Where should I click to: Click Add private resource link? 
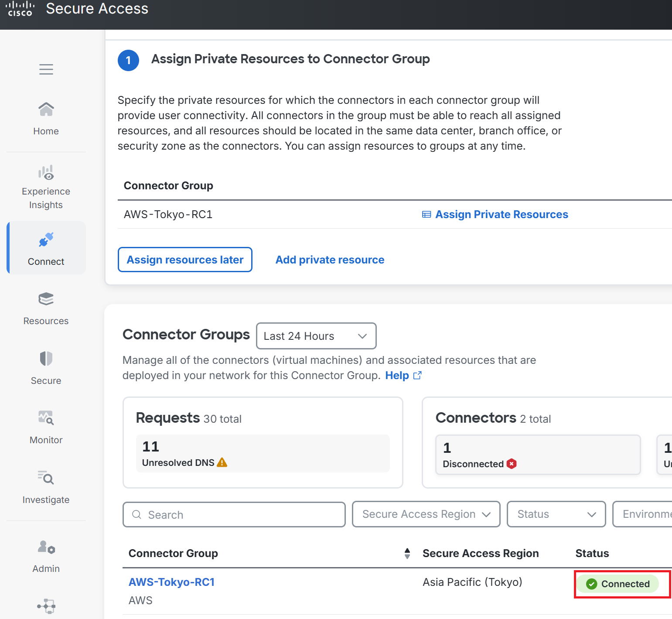330,260
